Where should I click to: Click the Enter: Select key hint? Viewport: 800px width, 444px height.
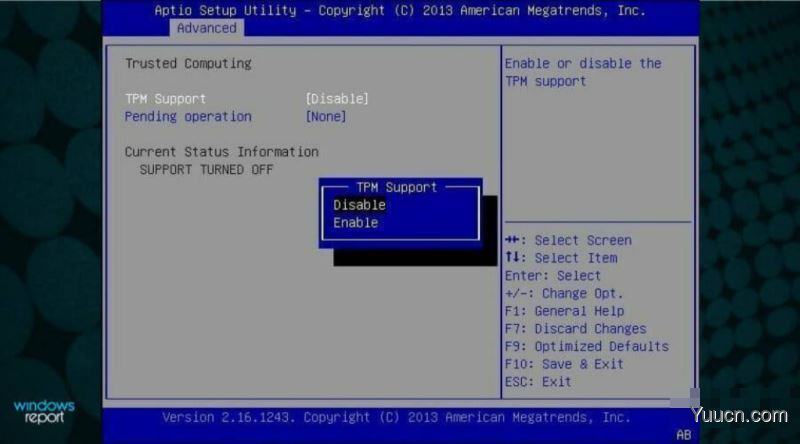pos(553,276)
